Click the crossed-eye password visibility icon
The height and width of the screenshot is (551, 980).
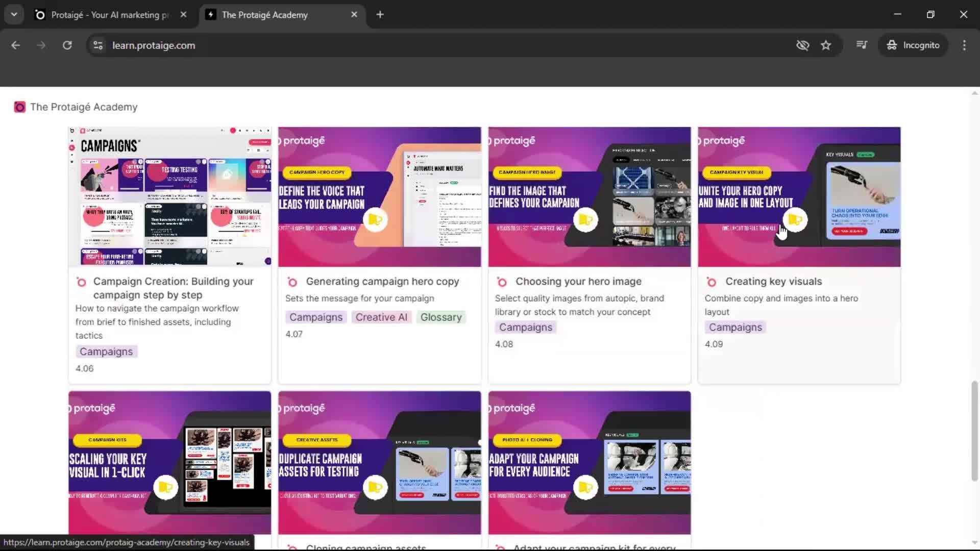point(802,45)
